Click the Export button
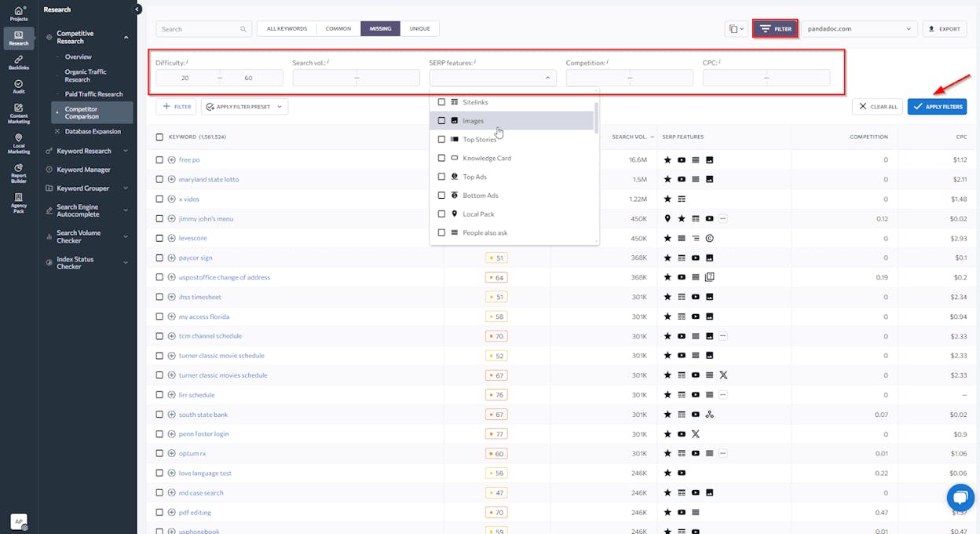The height and width of the screenshot is (534, 980). 944,29
